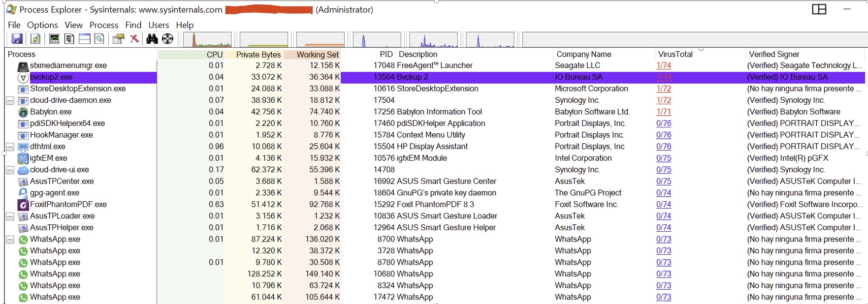Screen dimensions: 868x304
Task: Open the Process menu
Action: pyautogui.click(x=104, y=25)
